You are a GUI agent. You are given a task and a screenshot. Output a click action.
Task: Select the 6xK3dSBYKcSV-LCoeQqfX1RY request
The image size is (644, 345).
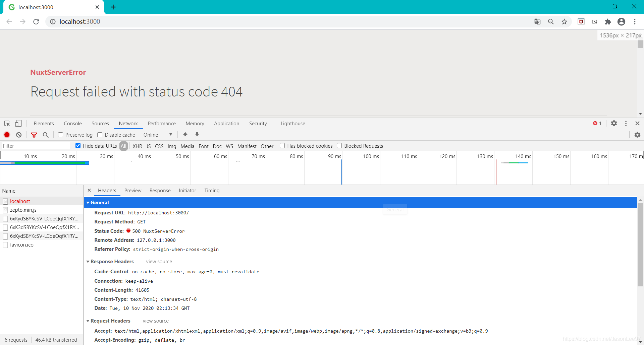coord(42,227)
